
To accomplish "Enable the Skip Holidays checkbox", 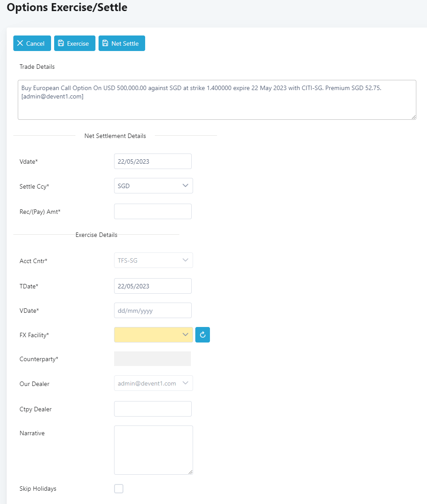I will pyautogui.click(x=119, y=489).
